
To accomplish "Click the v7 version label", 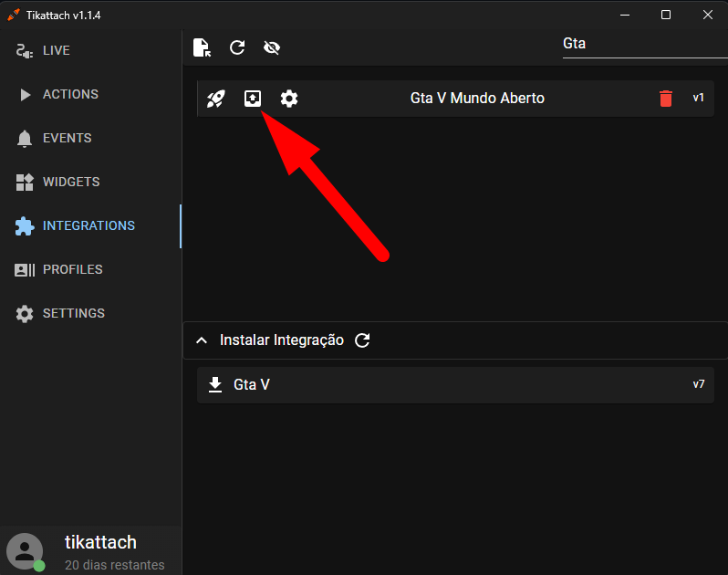I will pyautogui.click(x=698, y=384).
